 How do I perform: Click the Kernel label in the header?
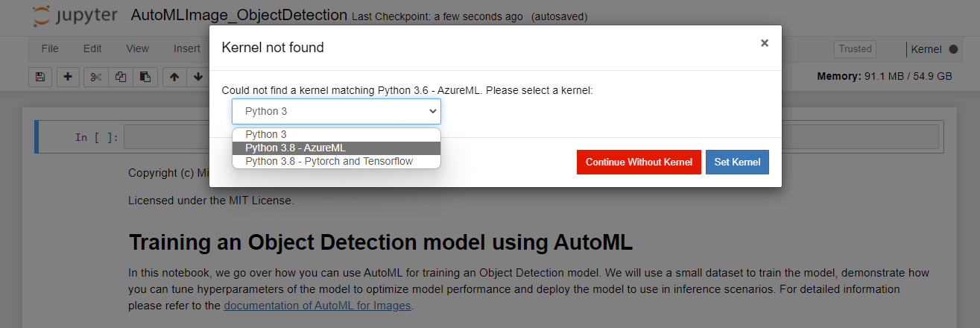(926, 49)
